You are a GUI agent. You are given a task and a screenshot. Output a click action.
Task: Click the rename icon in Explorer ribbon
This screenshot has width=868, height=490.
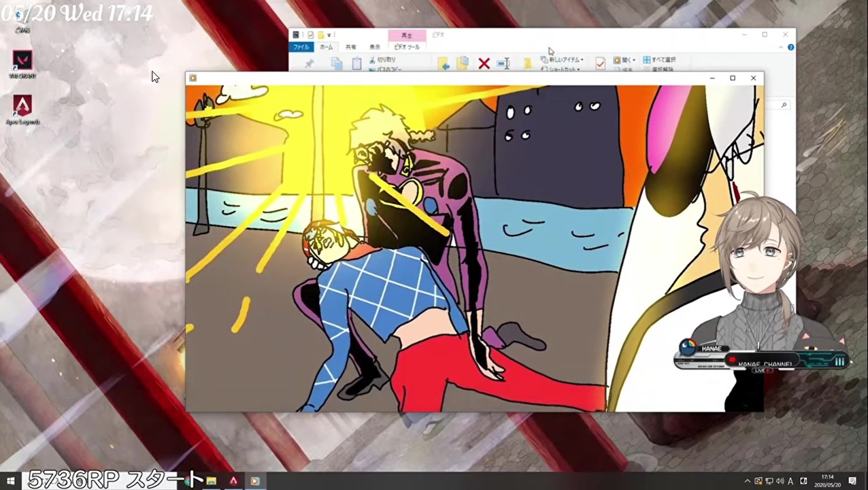coord(503,63)
